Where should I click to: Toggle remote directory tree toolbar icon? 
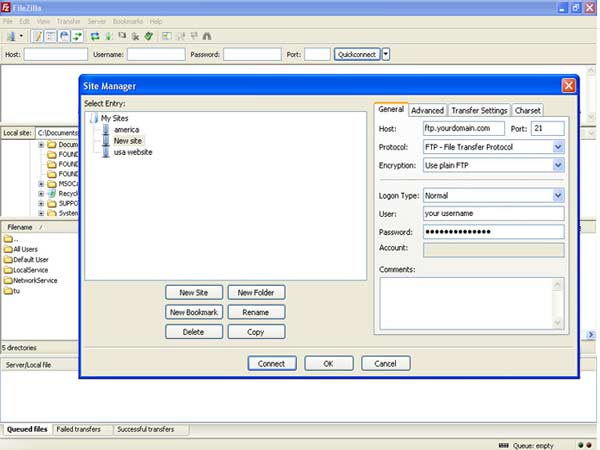(x=64, y=36)
